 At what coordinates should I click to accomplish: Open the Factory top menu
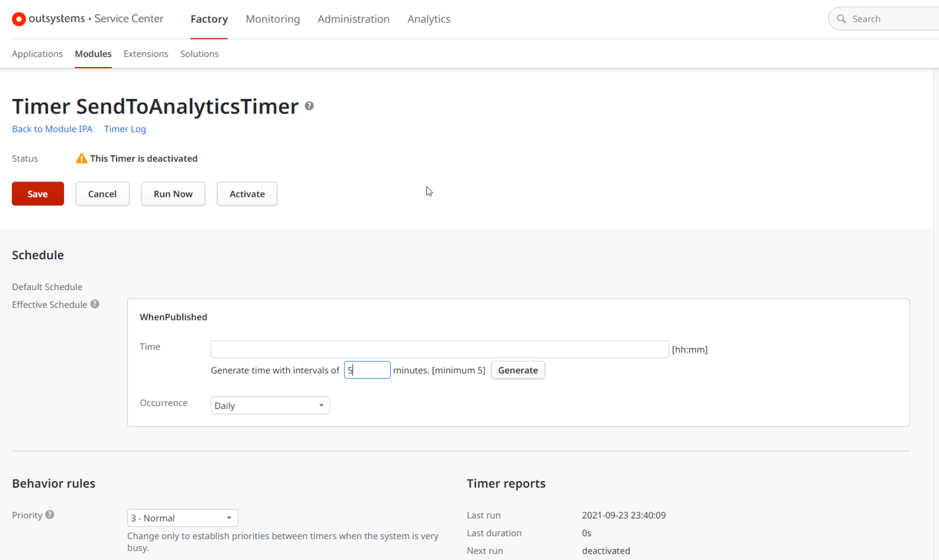click(209, 19)
